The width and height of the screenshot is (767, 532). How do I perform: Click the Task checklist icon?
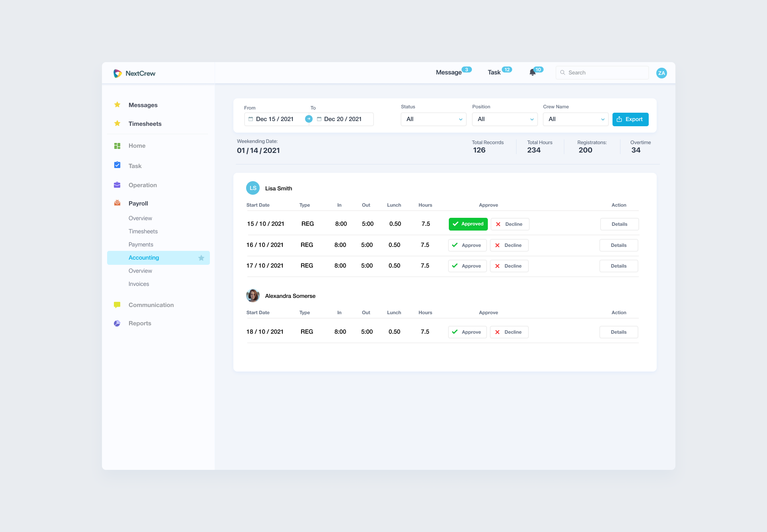[x=117, y=165]
